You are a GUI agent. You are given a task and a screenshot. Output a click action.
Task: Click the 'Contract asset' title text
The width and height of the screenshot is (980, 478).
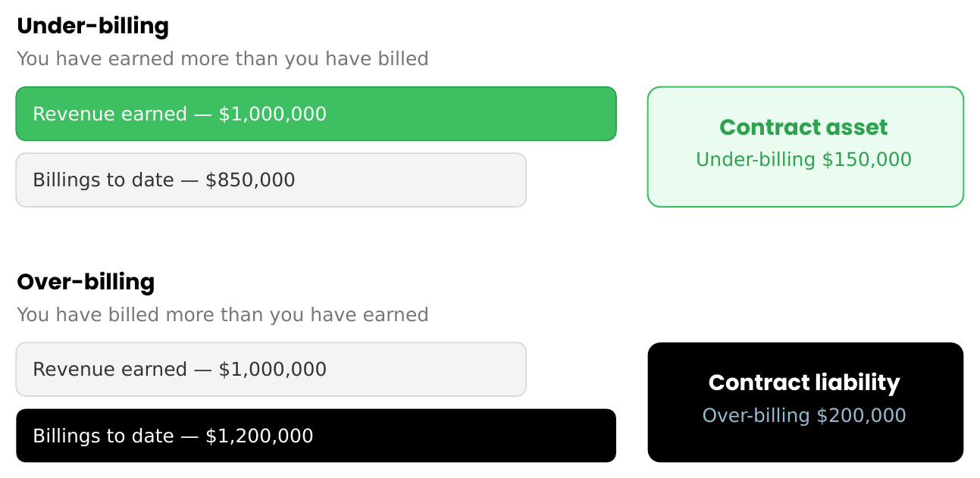(803, 127)
